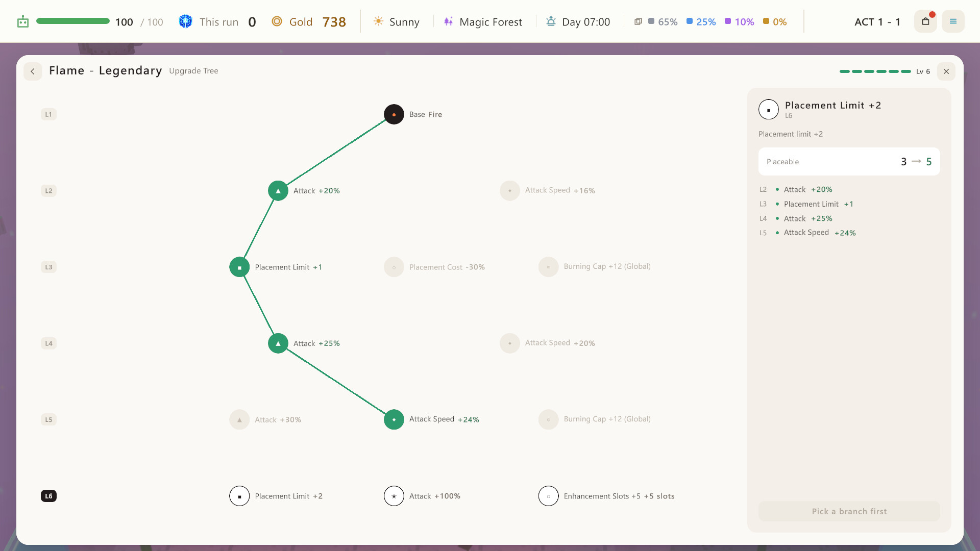Click the blue gem run icon
The image size is (980, 551).
pos(185,21)
